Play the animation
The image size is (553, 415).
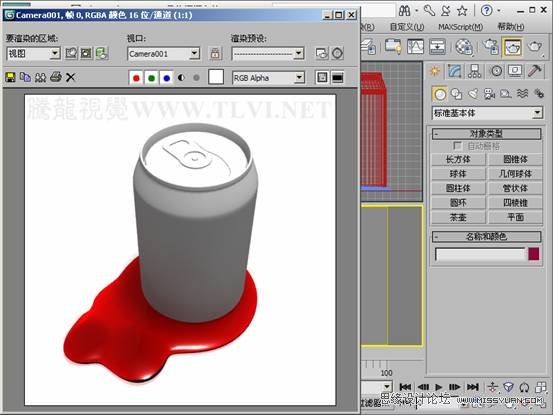438,387
